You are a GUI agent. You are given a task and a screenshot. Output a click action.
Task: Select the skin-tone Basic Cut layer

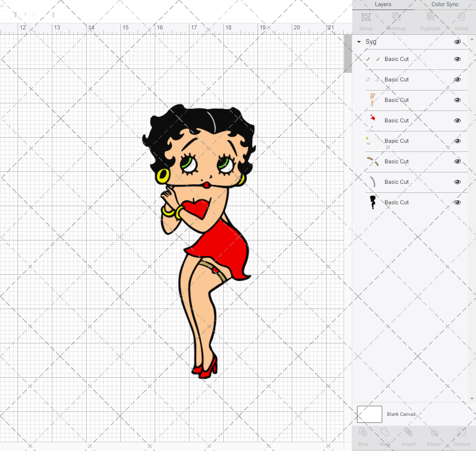397,100
